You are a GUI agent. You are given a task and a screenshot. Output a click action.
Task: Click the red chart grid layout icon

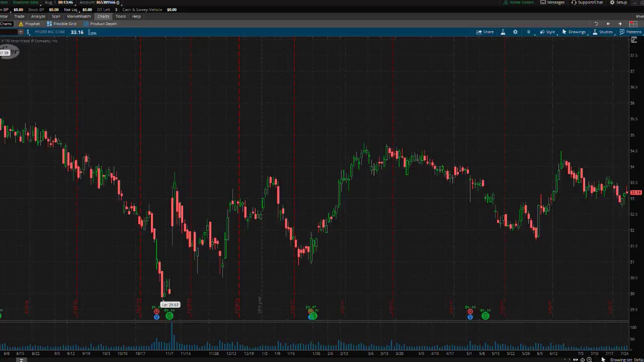(633, 24)
